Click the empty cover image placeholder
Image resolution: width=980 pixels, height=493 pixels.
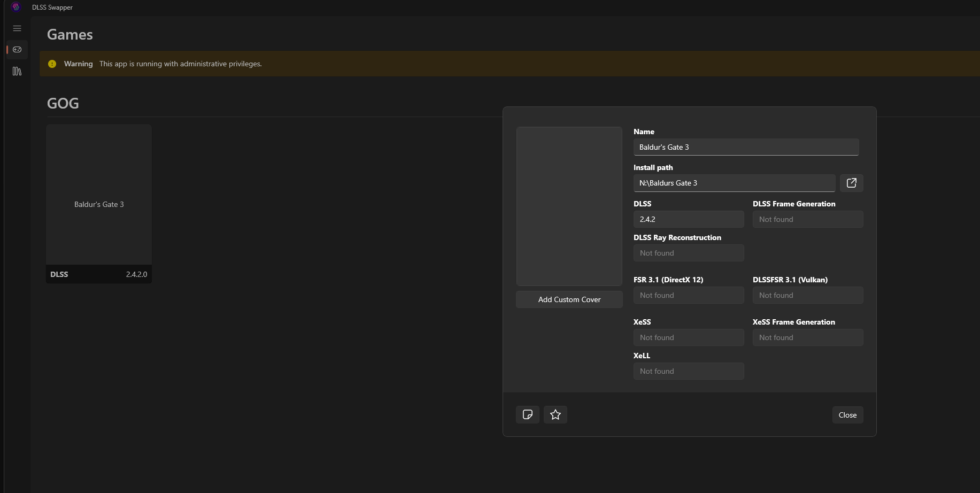click(x=569, y=206)
